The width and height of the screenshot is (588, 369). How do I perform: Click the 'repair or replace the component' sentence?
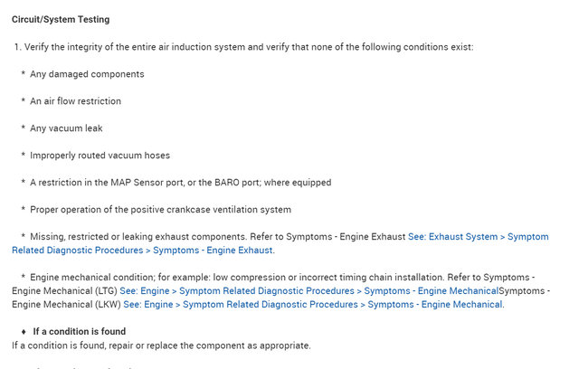pyautogui.click(x=161, y=345)
